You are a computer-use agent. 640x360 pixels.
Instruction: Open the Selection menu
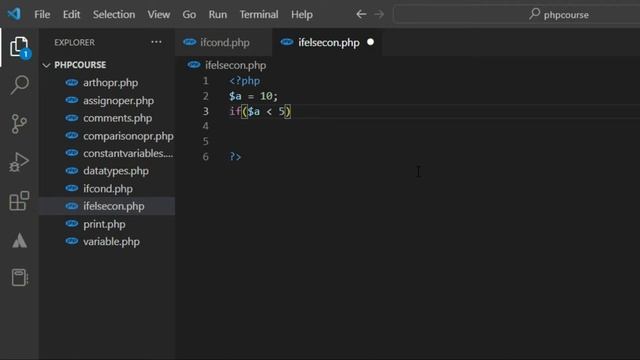[114, 15]
